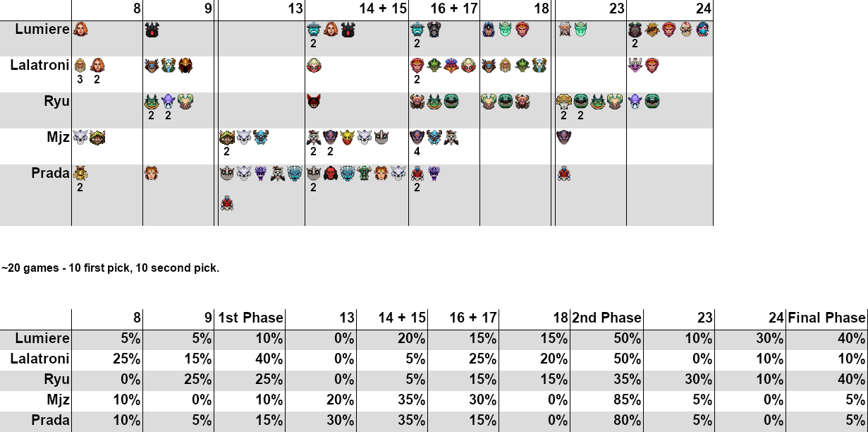Select Prada's 80% 2nd Phase cell
This screenshot has height=432, width=868.
point(607,421)
